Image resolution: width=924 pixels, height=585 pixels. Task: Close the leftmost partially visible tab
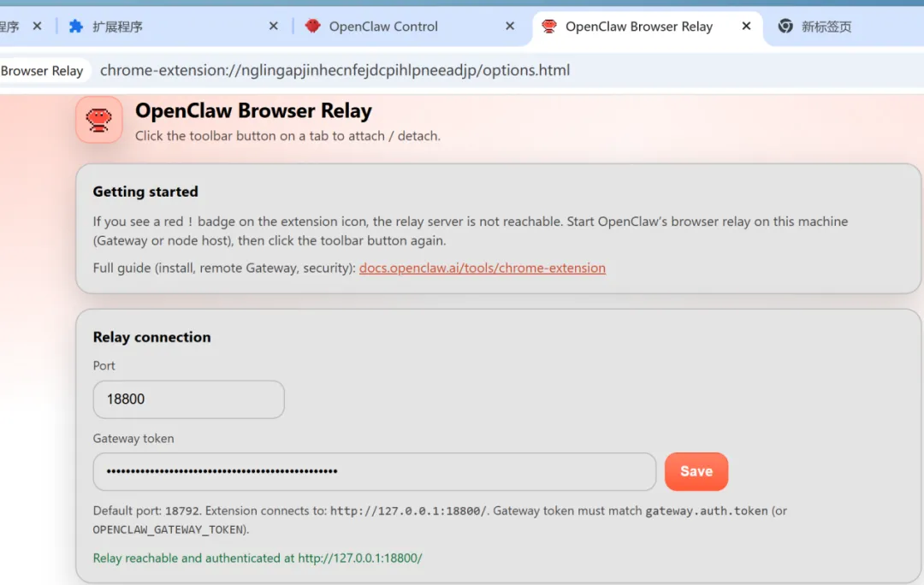pos(37,26)
